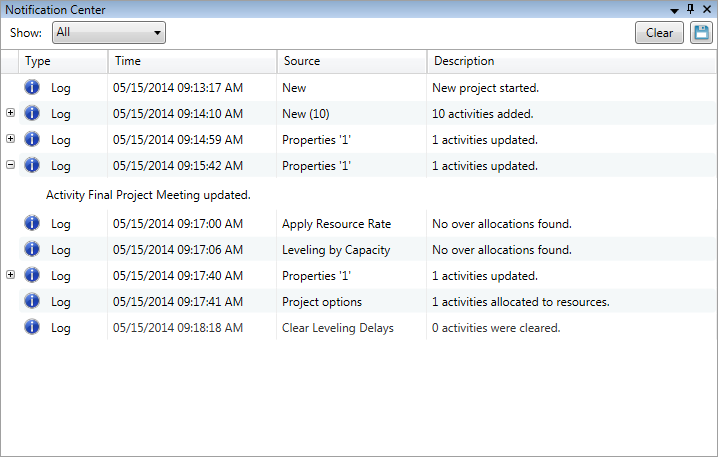Click info icon of Leveling by Capacity row
This screenshot has height=457, width=718.
(32, 250)
